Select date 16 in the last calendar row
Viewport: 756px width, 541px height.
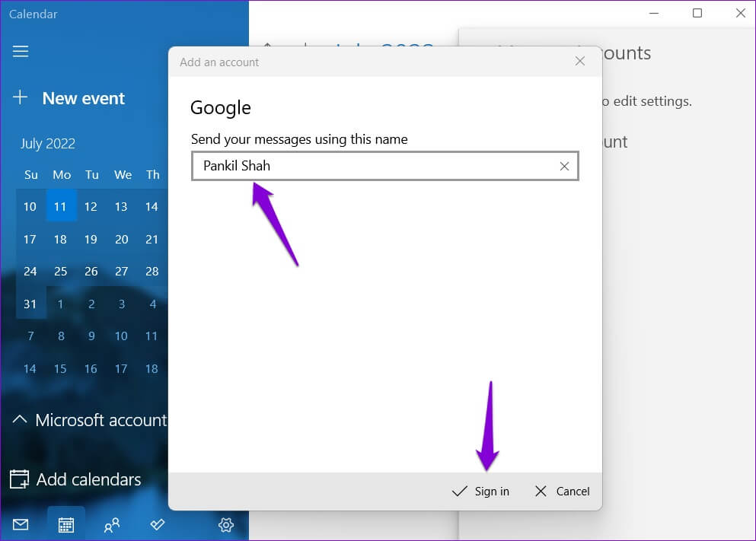[x=91, y=368]
